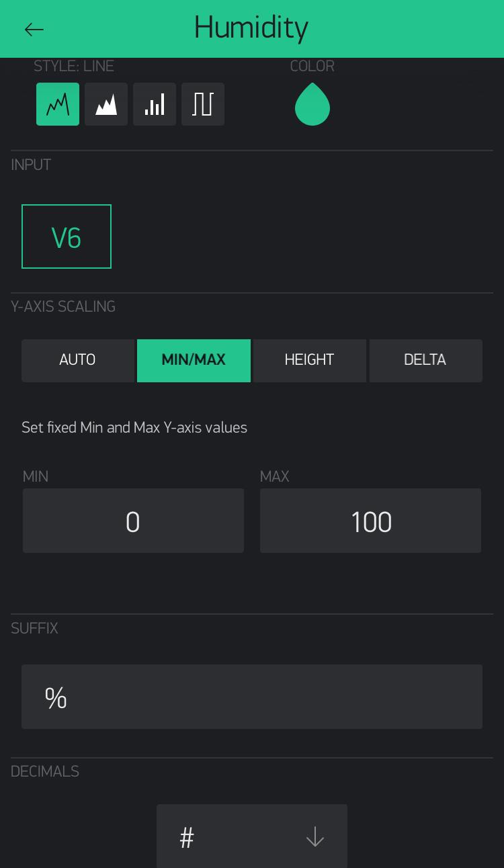Edit the suffix field containing %
Image resolution: width=504 pixels, height=868 pixels.
[252, 697]
